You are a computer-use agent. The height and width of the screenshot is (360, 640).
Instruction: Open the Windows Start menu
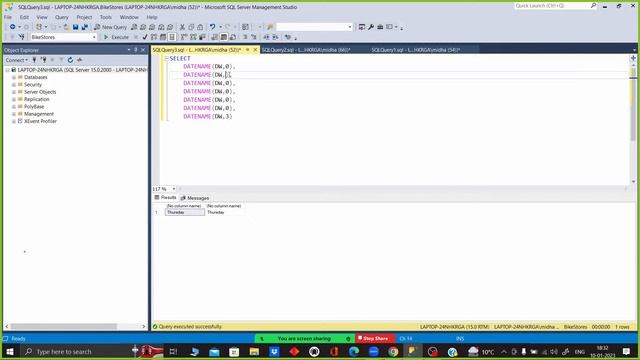[10, 351]
